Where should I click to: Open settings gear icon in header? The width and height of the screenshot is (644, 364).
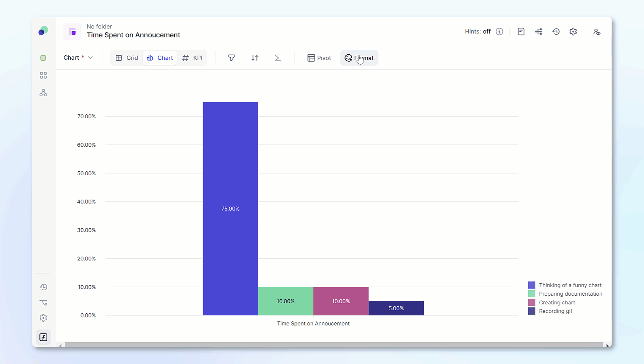click(573, 32)
